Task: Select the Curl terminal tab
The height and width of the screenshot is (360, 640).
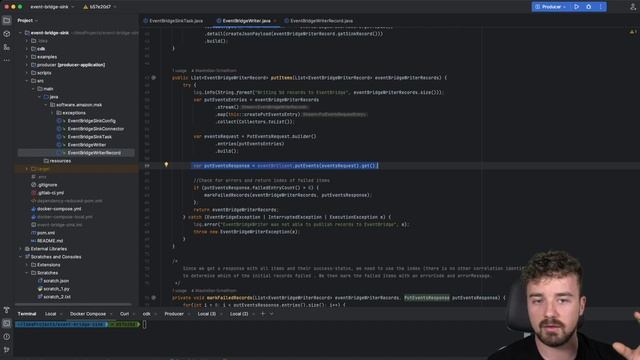Action: coord(124,314)
